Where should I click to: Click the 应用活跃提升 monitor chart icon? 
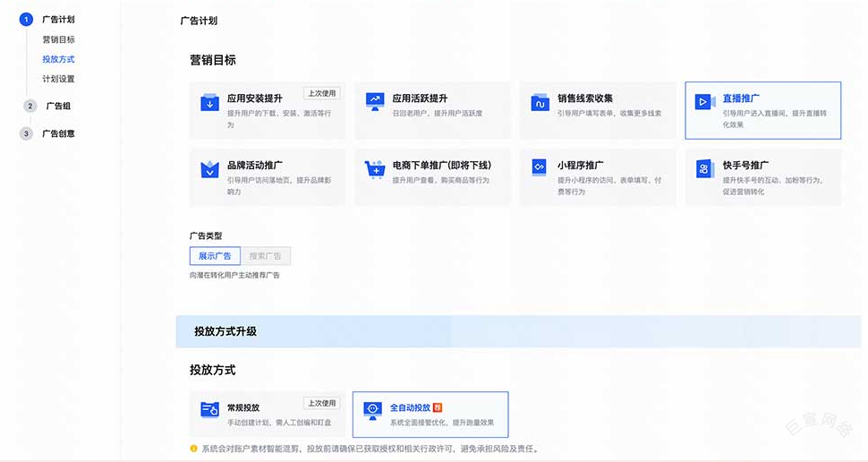coord(375,101)
